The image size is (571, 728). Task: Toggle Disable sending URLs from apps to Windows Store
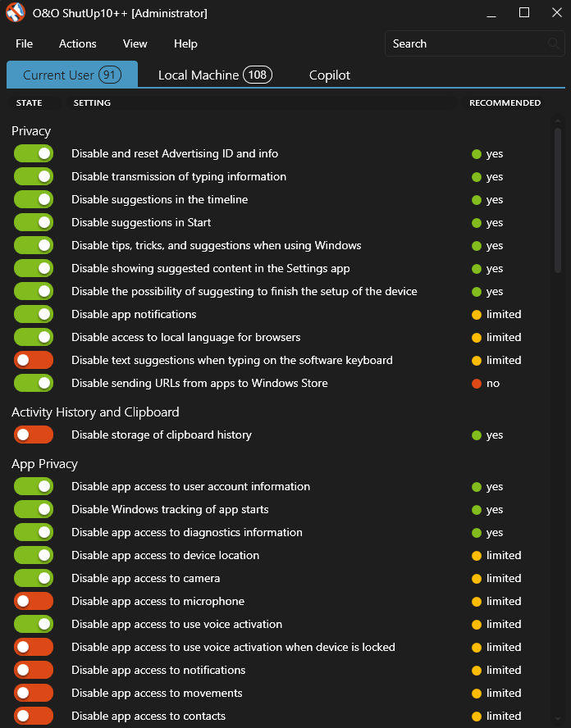[34, 383]
